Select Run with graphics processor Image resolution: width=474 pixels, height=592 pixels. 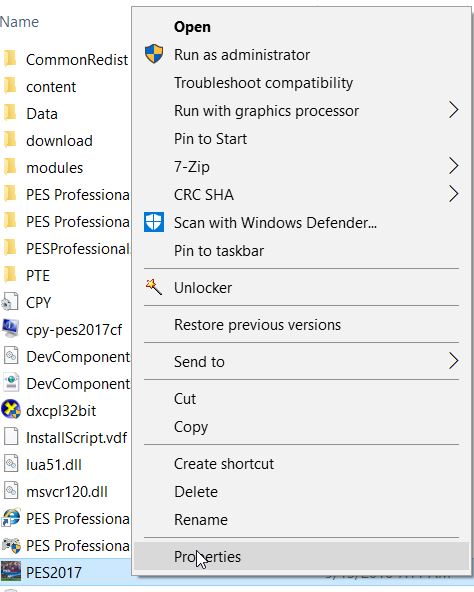(301, 111)
